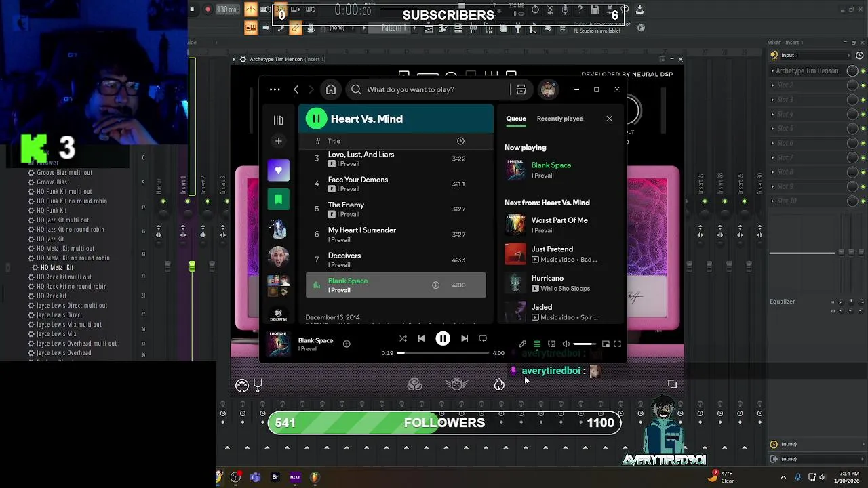Toggle repeat in Spotify player

(483, 338)
